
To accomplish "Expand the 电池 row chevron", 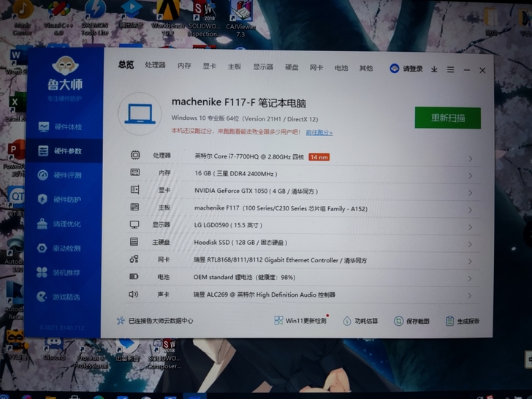I will pyautogui.click(x=470, y=278).
